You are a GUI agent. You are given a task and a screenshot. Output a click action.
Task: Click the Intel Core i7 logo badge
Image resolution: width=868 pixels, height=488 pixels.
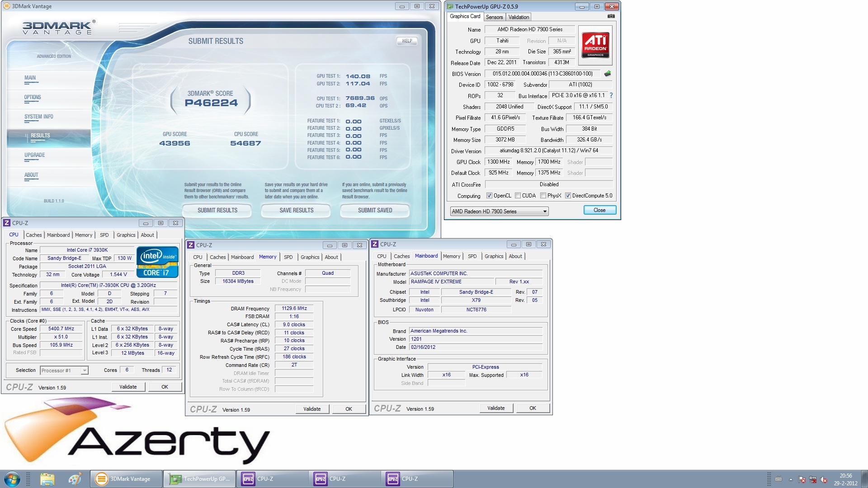[157, 262]
